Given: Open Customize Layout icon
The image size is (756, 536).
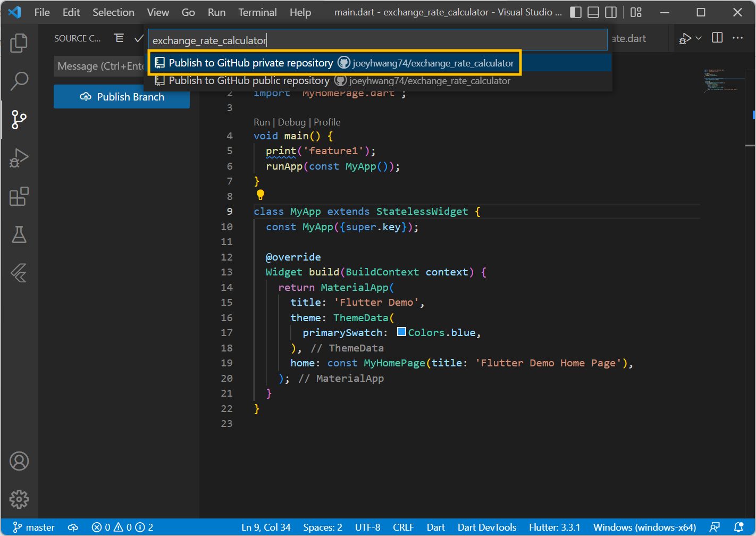Looking at the screenshot, I should [636, 12].
